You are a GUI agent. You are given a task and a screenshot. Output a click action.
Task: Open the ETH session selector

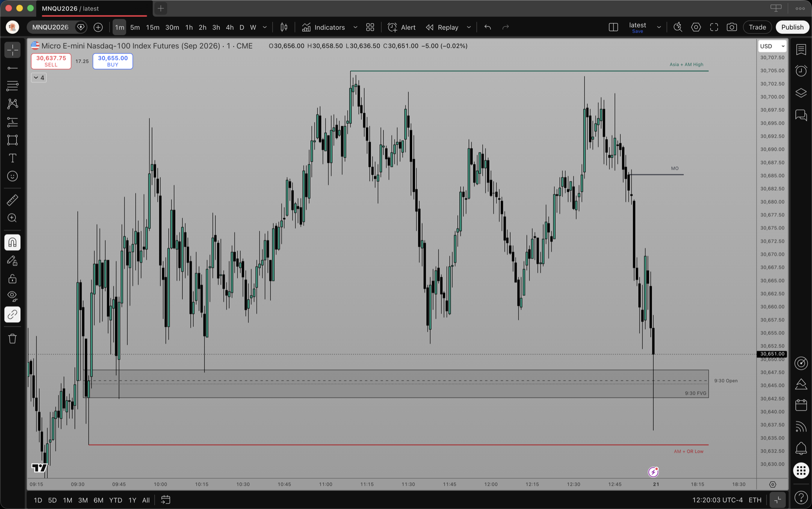[755, 500]
